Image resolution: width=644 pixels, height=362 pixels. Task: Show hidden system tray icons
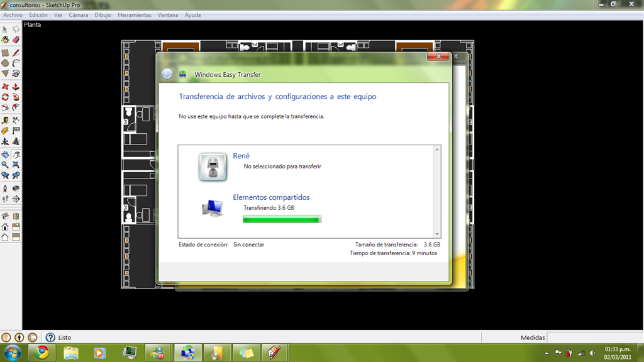tap(547, 353)
